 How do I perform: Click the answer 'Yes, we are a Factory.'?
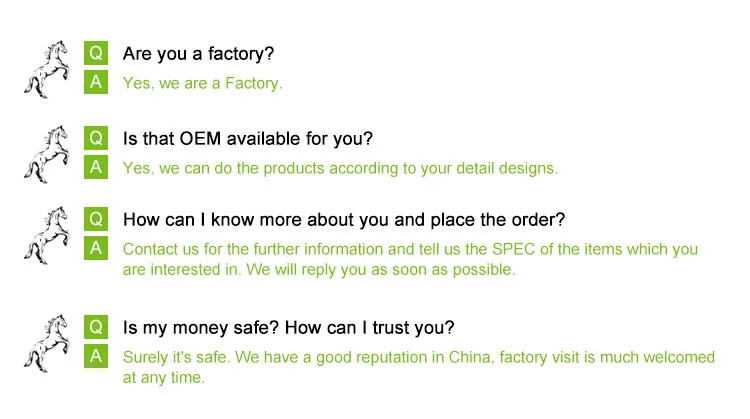pos(202,83)
